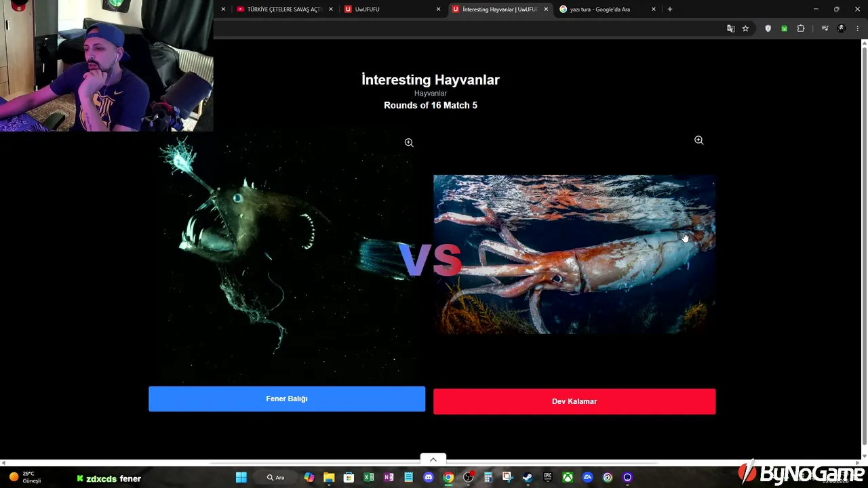Open the shield extension icon
This screenshot has width=868, height=488.
point(768,28)
